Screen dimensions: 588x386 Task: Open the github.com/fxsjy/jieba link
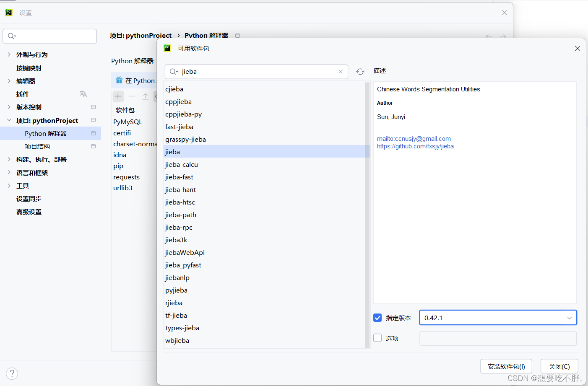[x=415, y=146]
